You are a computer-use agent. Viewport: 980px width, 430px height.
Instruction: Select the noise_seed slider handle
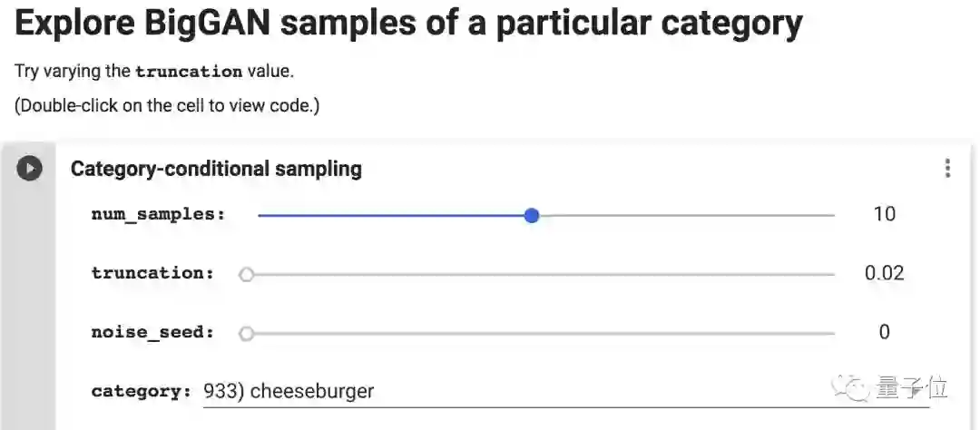tap(246, 333)
